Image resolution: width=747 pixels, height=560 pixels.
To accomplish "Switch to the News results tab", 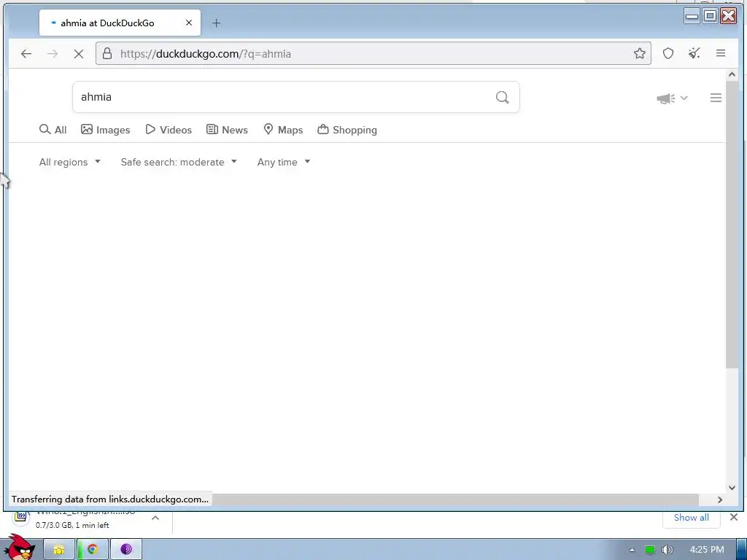I will 227,130.
